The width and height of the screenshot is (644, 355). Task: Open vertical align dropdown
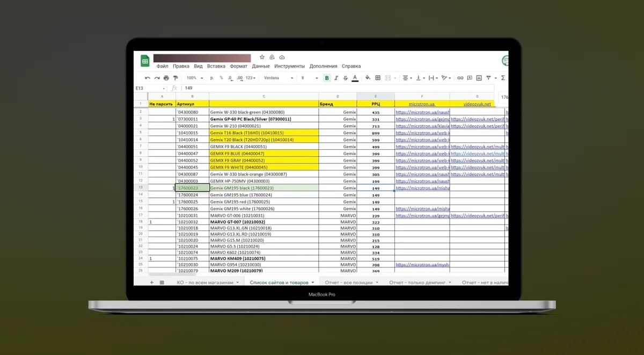click(420, 78)
